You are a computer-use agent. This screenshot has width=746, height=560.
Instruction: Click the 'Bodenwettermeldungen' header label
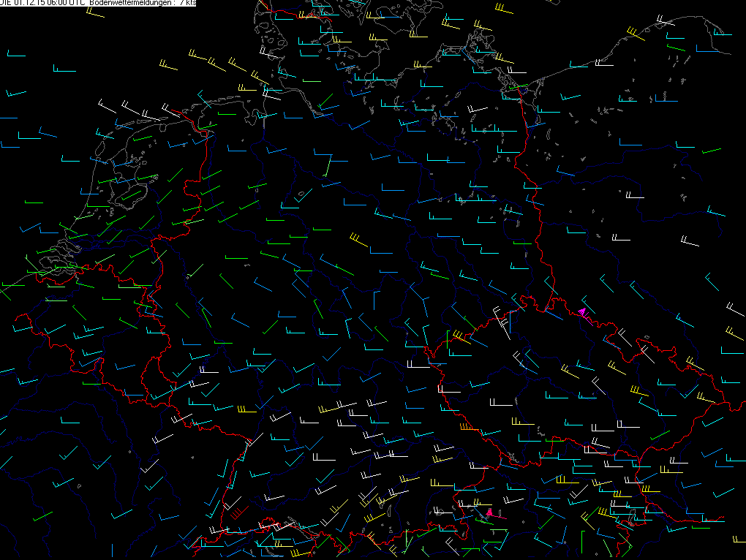pyautogui.click(x=127, y=3)
